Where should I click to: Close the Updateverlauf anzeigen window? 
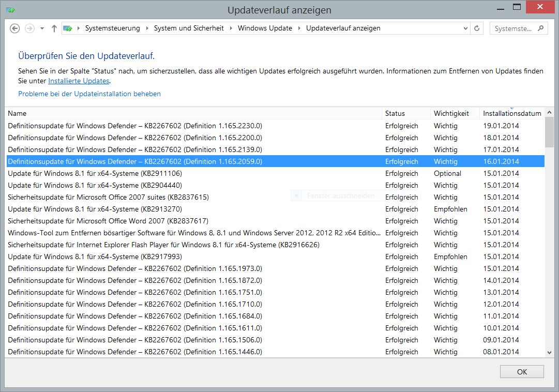point(540,7)
